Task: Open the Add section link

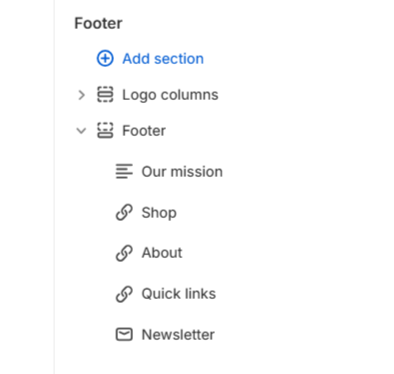Action: pos(163,59)
